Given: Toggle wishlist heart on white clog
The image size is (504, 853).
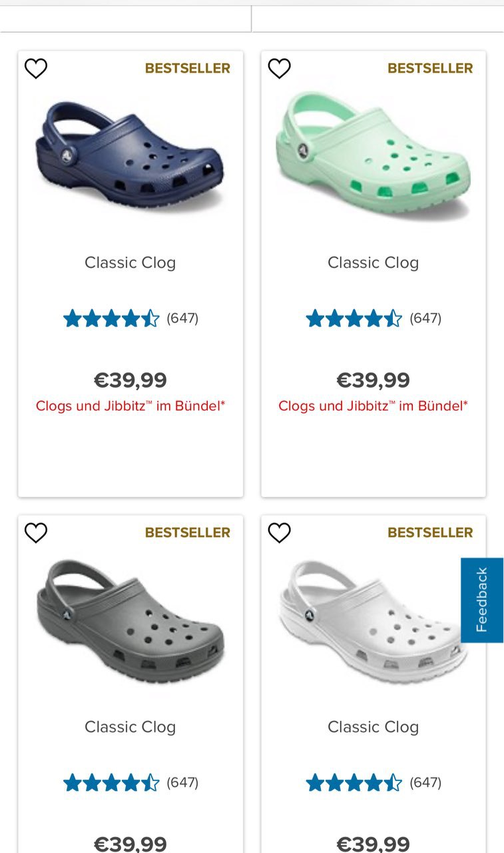Looking at the screenshot, I should coord(280,532).
